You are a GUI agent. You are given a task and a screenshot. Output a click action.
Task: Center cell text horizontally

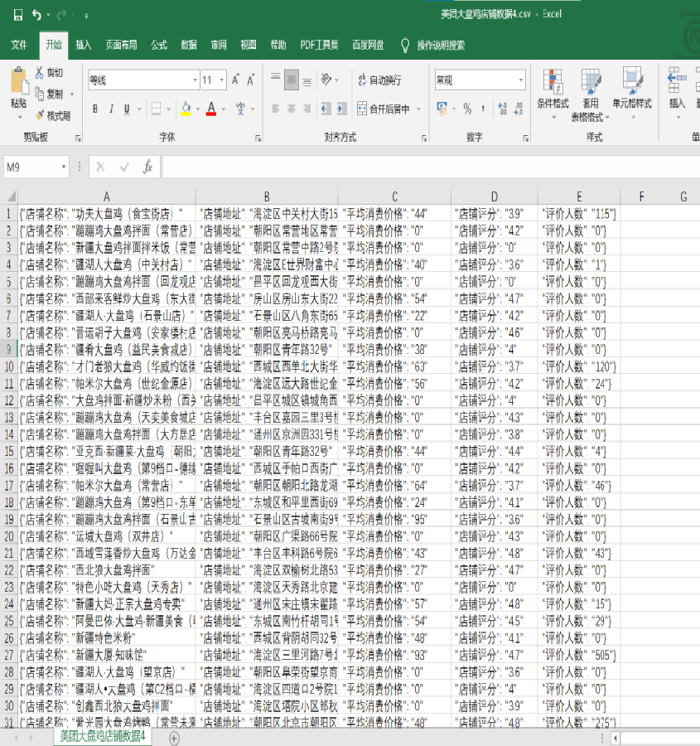pyautogui.click(x=292, y=109)
